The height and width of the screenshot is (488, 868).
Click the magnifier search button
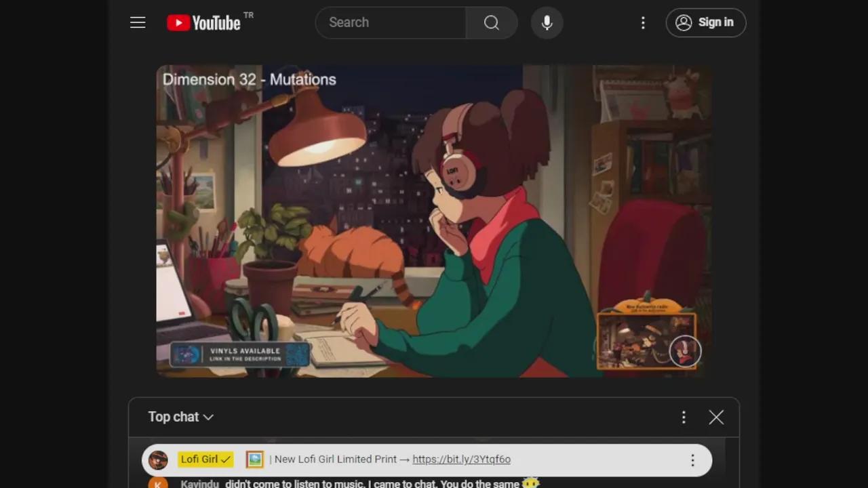coord(492,22)
